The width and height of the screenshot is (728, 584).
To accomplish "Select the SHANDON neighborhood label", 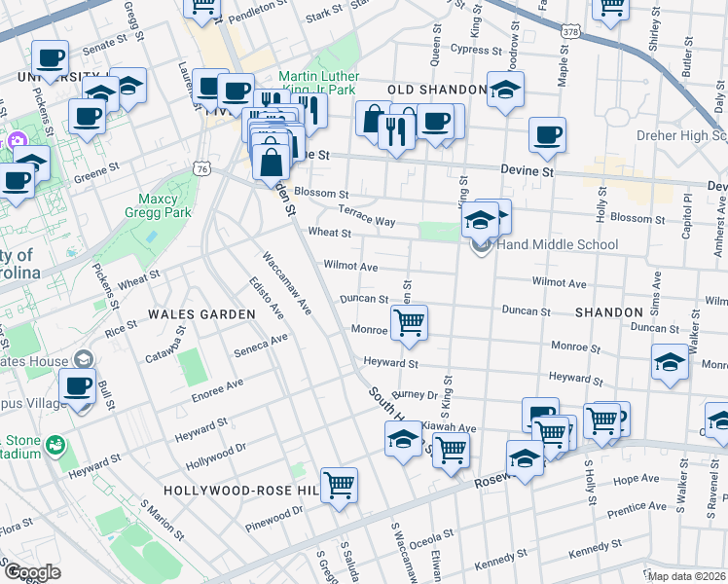I will 609,312.
